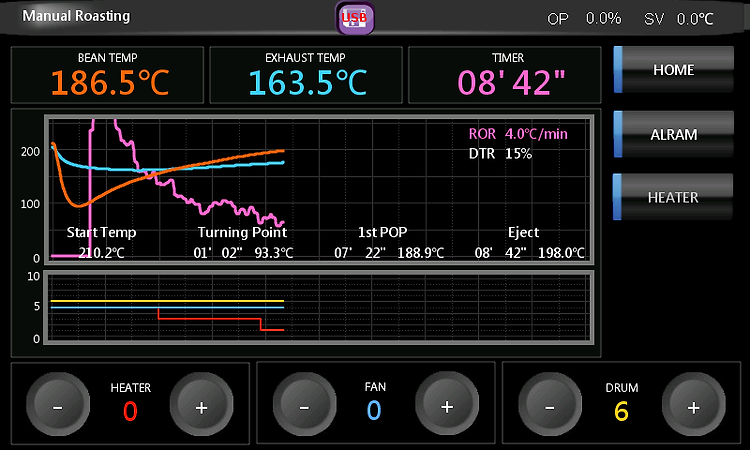Raise the FAN speed with plus
The image size is (750, 450).
(x=447, y=405)
